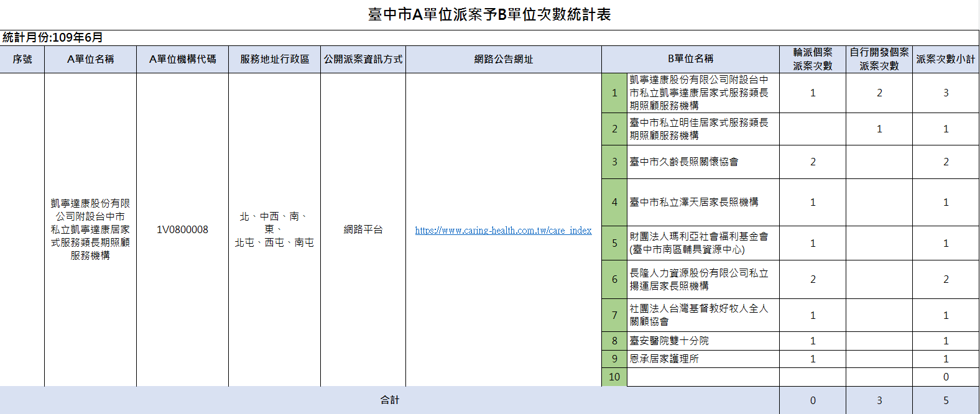Select subtotal 1 in 恩承居家護理所 row

[946, 359]
